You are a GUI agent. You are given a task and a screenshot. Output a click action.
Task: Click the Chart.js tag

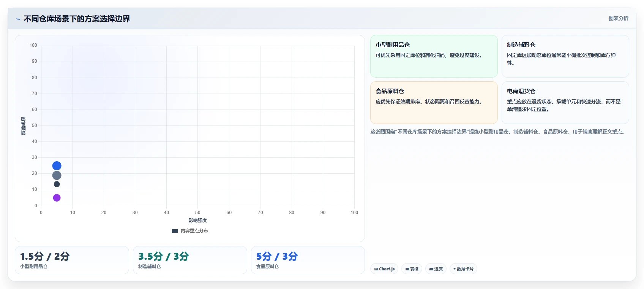(384, 269)
